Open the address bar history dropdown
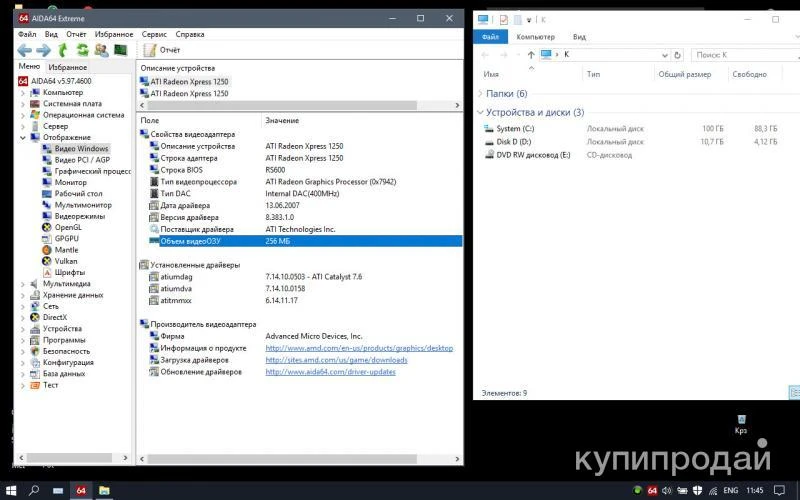Viewport: 800px width, 500px height. (x=663, y=55)
